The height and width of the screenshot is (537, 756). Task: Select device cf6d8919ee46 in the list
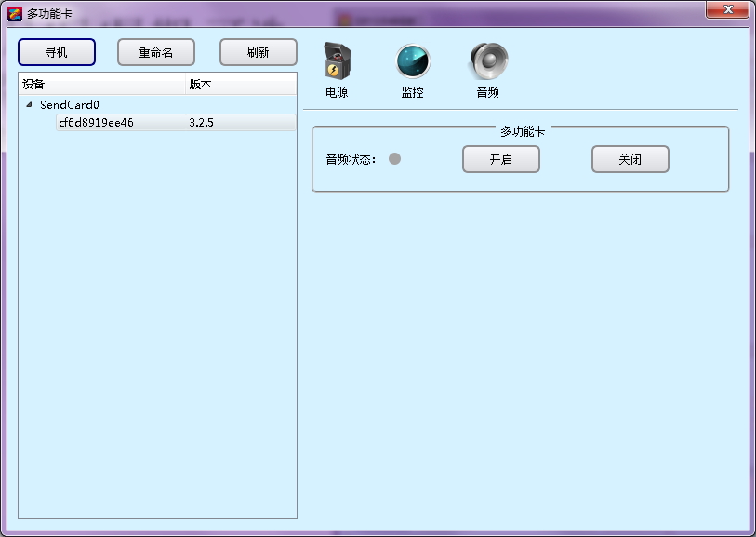pyautogui.click(x=96, y=123)
